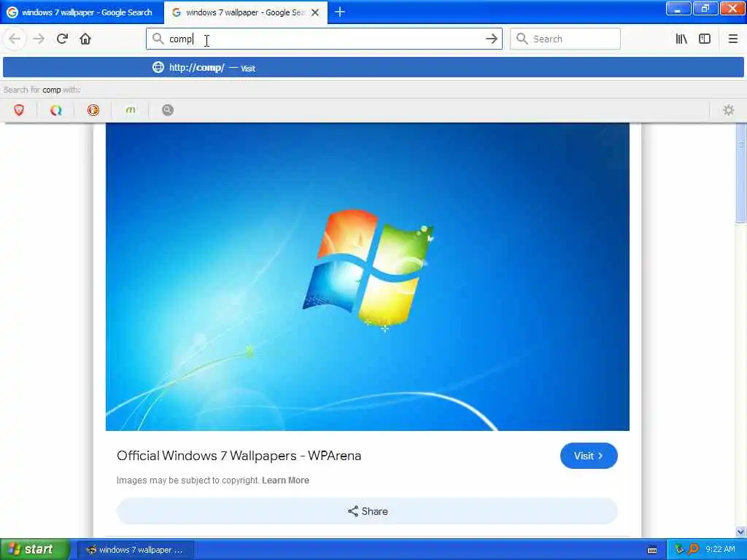Click the blue Visit button

[x=589, y=456]
